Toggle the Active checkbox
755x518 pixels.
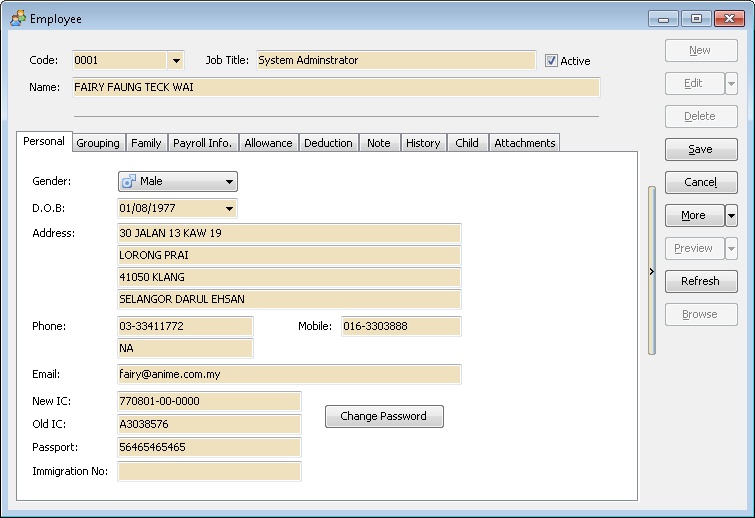click(551, 61)
